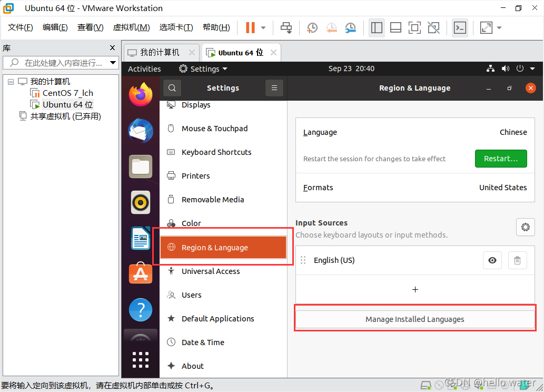The width and height of the screenshot is (544, 392).
Task: Add an input source with plus button
Action: (415, 290)
